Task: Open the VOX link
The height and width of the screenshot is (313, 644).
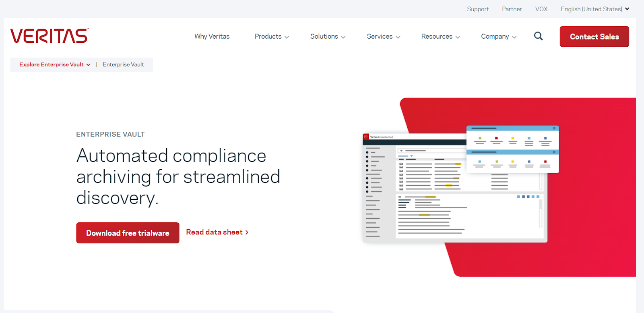Action: point(541,9)
